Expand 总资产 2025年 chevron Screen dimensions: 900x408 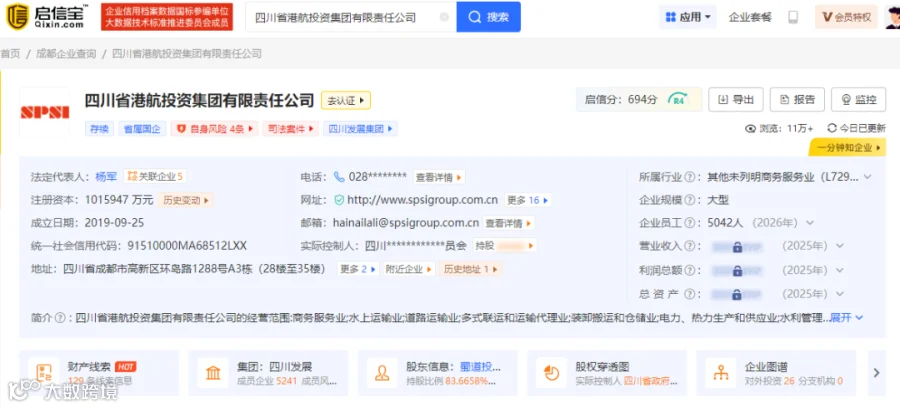point(840,294)
